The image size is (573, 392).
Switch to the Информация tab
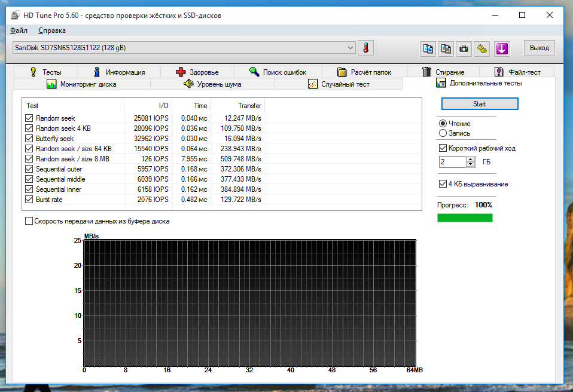pyautogui.click(x=119, y=72)
